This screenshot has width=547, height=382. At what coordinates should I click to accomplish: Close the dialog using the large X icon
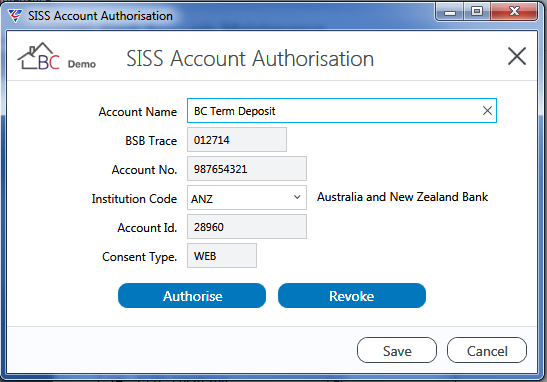coord(517,57)
